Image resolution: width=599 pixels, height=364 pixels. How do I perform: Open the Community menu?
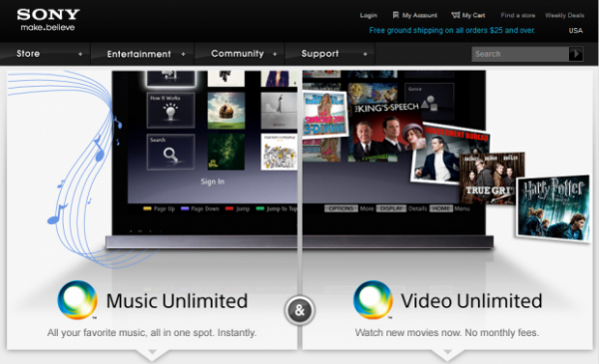(238, 54)
